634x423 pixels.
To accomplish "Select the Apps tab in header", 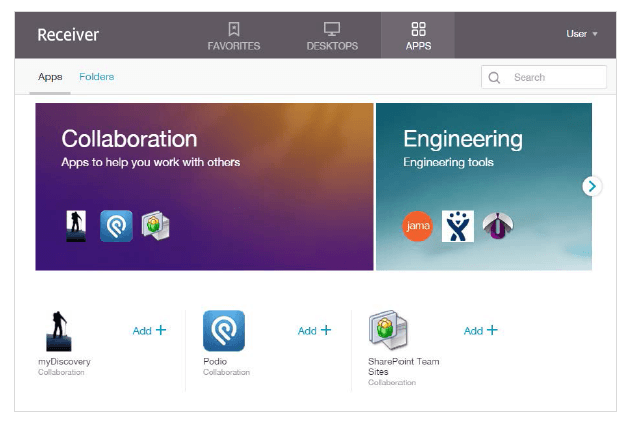I will (418, 36).
